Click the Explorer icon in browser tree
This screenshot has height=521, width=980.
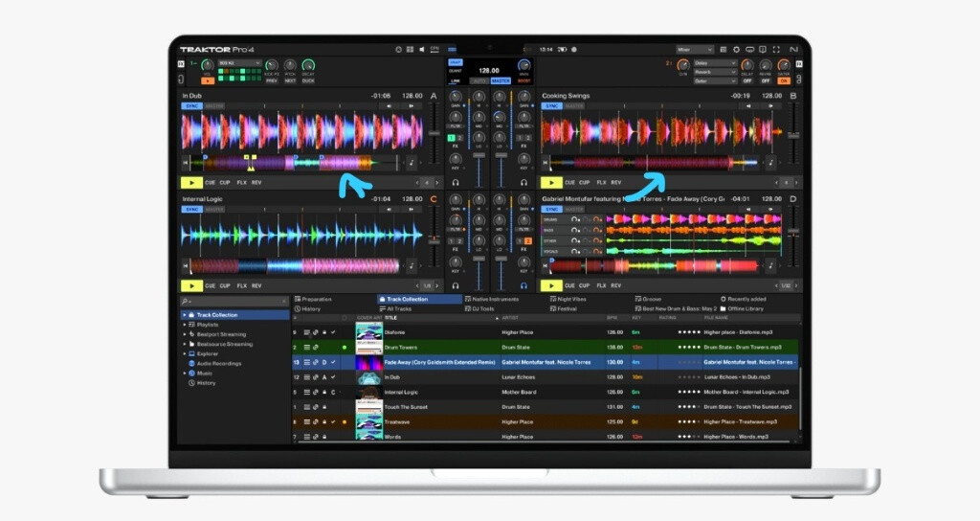click(x=191, y=353)
